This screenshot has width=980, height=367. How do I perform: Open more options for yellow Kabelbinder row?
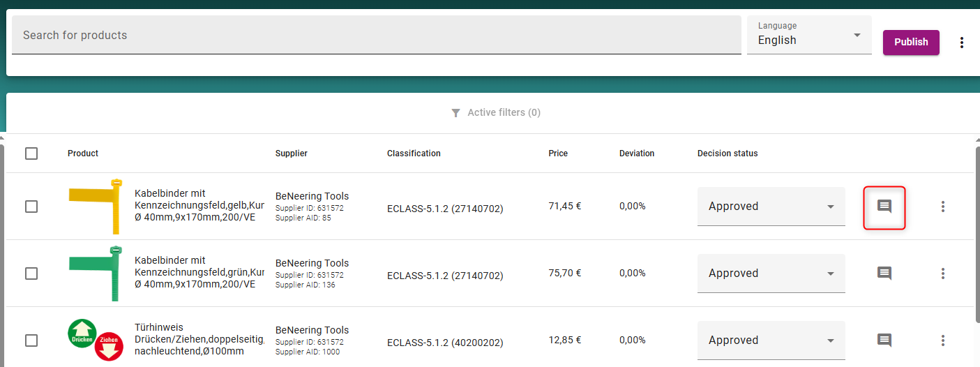tap(943, 207)
